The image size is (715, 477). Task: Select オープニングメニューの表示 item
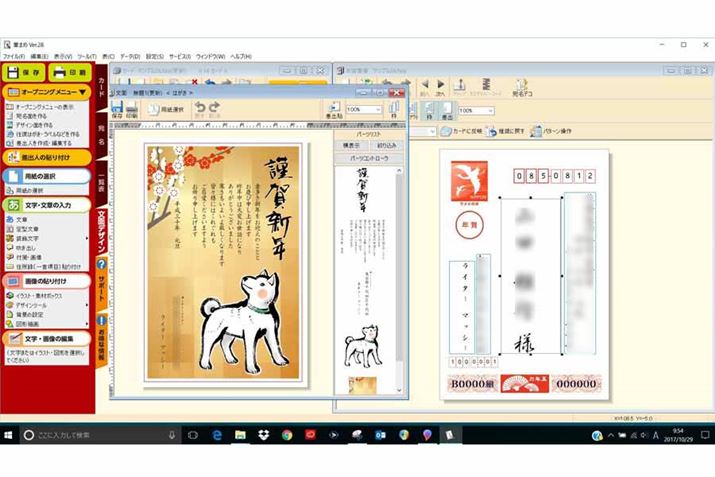tap(45, 107)
